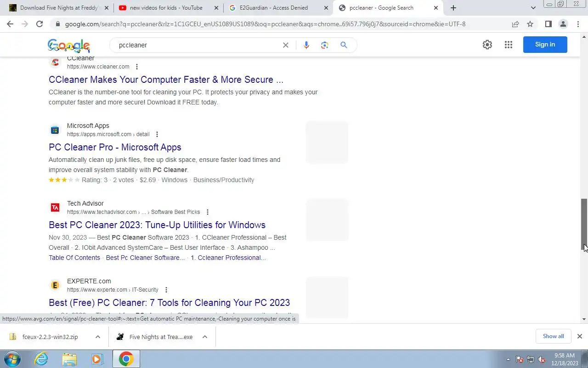Click the forward navigation arrow

(x=25, y=24)
